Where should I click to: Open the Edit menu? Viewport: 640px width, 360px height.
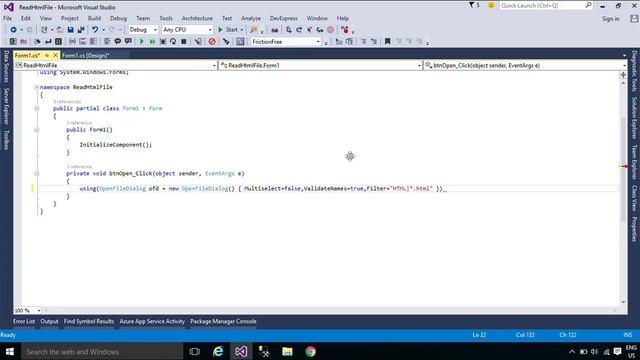(26, 18)
